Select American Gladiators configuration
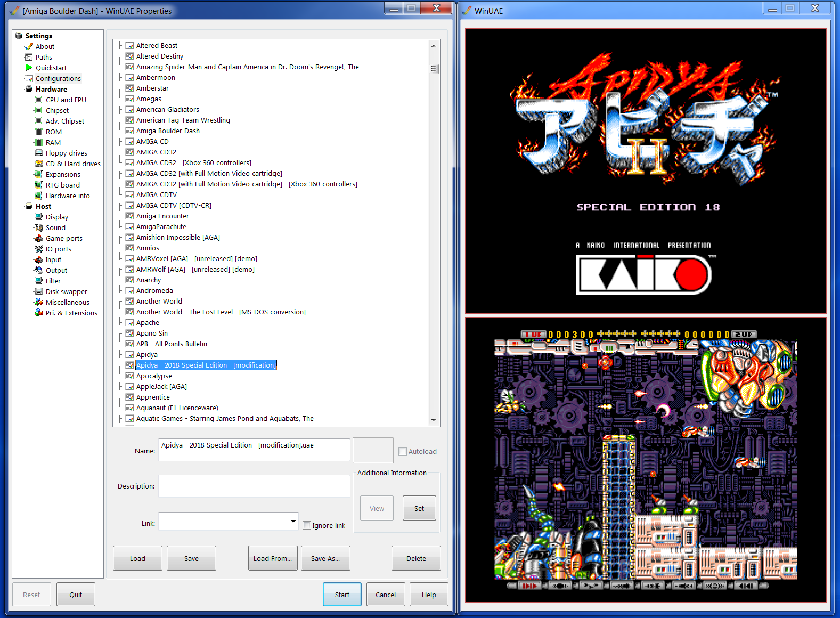The image size is (840, 618). click(x=167, y=109)
